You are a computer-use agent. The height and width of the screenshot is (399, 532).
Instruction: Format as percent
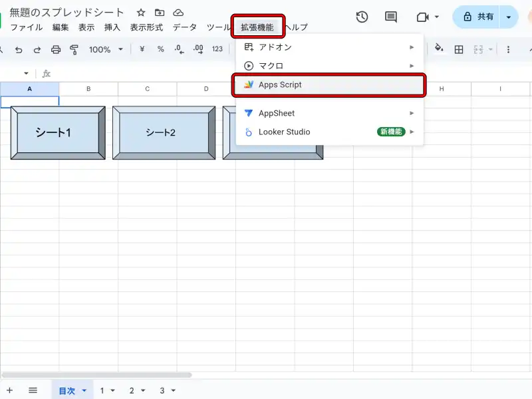(160, 49)
